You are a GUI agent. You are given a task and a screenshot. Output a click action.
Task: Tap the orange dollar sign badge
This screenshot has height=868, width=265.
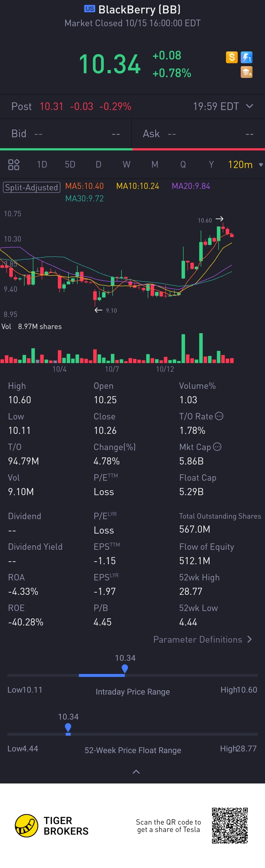coord(232,57)
